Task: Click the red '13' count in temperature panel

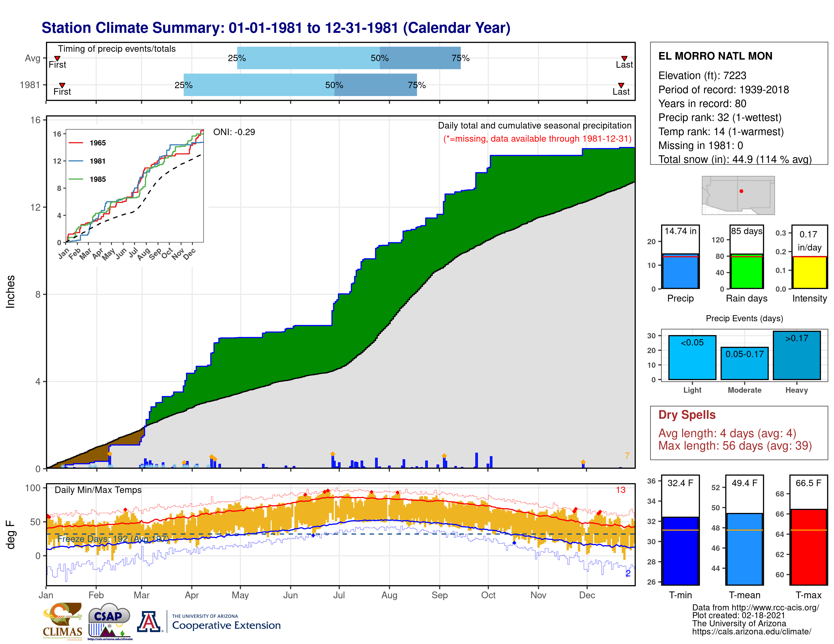Action: coord(620,490)
